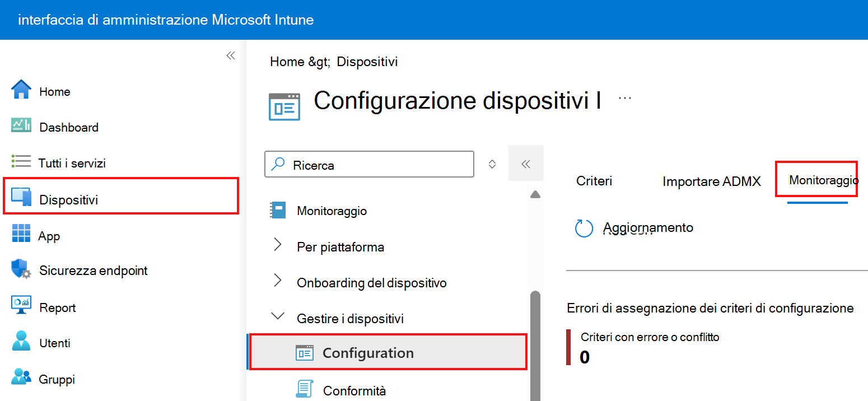This screenshot has width=868, height=401.
Task: Open Gruppi in the sidebar
Action: pyautogui.click(x=55, y=378)
